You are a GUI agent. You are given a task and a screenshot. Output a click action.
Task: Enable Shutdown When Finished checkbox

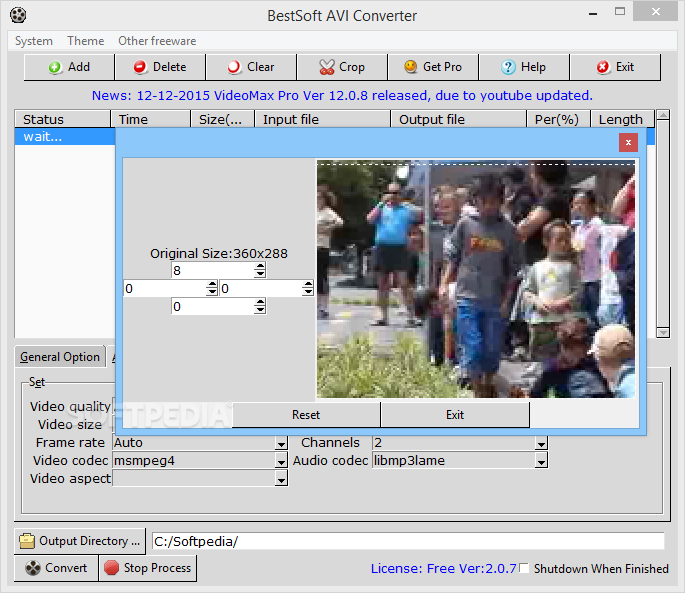coord(525,568)
